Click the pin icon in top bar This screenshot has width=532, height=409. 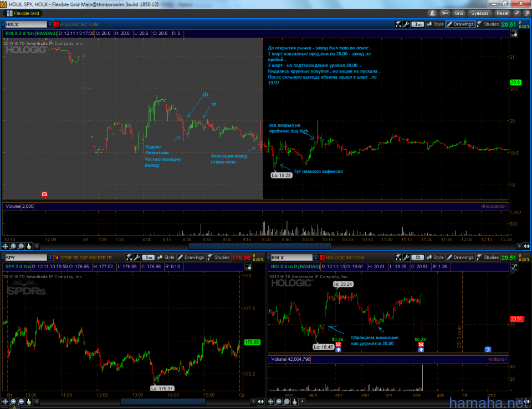pyautogui.click(x=516, y=13)
